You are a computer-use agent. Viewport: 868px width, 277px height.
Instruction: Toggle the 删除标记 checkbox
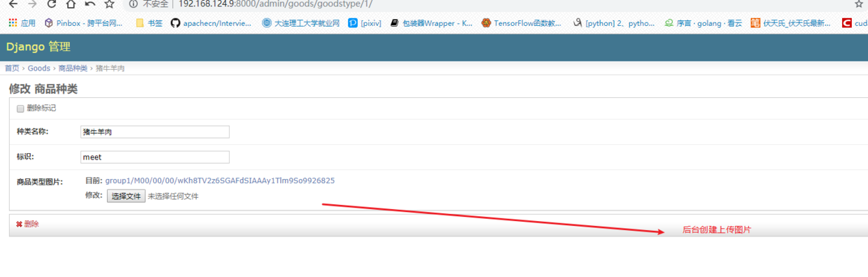pyautogui.click(x=20, y=108)
